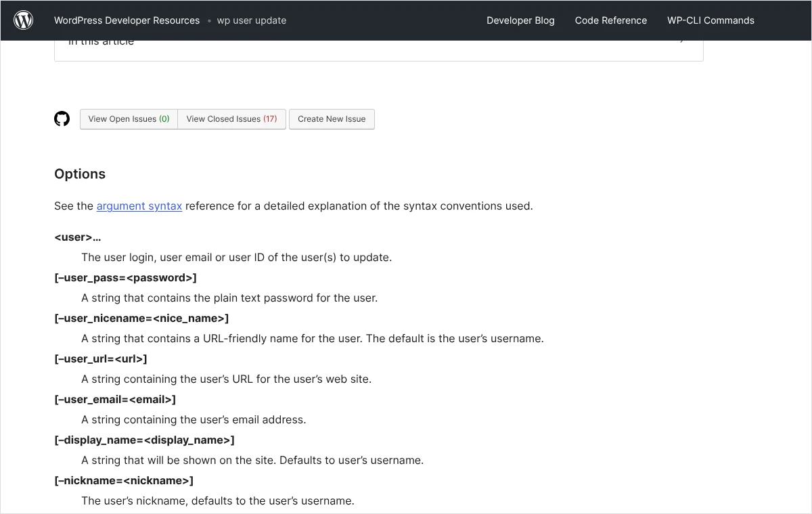Open the WP-CLI Commands menu item
This screenshot has width=812, height=514.
pyautogui.click(x=710, y=20)
